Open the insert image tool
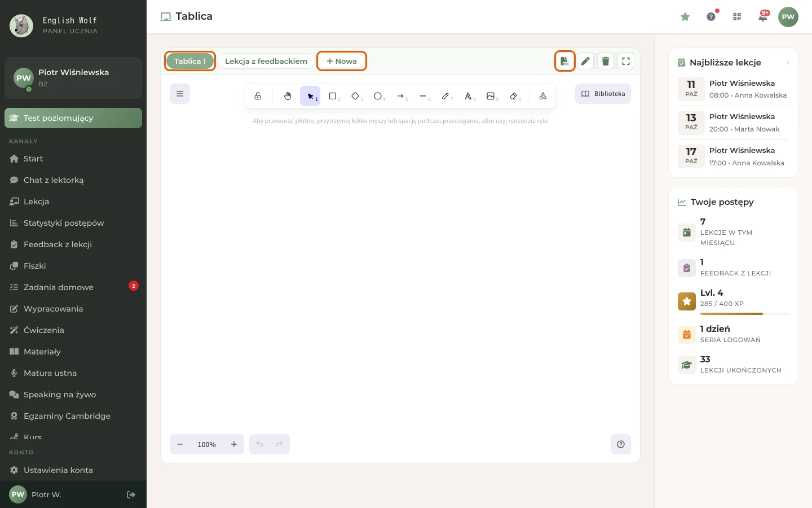Screen dimensions: 812x508 [x=491, y=96]
